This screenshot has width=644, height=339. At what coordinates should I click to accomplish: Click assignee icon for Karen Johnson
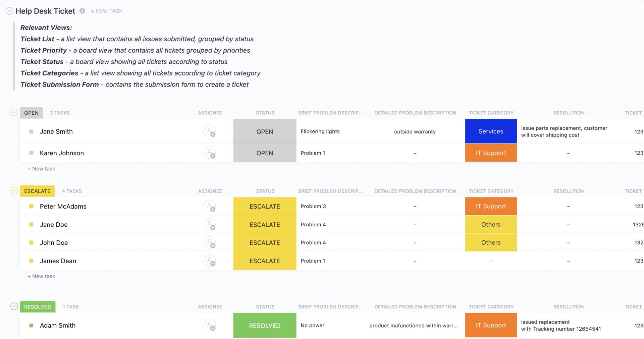pyautogui.click(x=210, y=153)
